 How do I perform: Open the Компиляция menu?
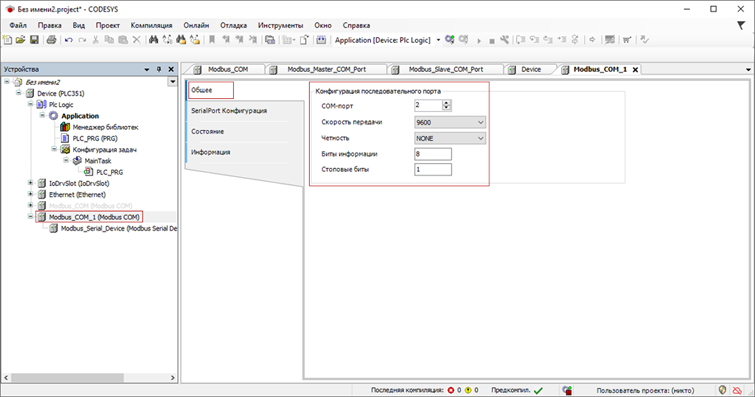[151, 25]
